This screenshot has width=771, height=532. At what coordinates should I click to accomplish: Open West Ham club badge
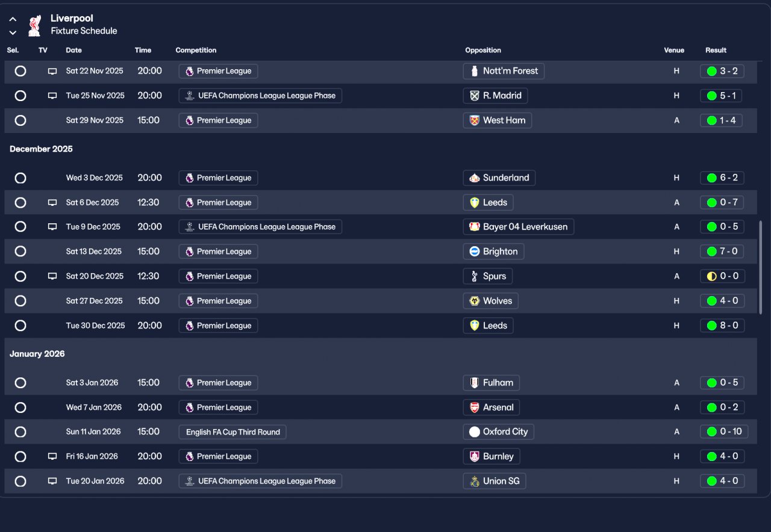coord(475,120)
